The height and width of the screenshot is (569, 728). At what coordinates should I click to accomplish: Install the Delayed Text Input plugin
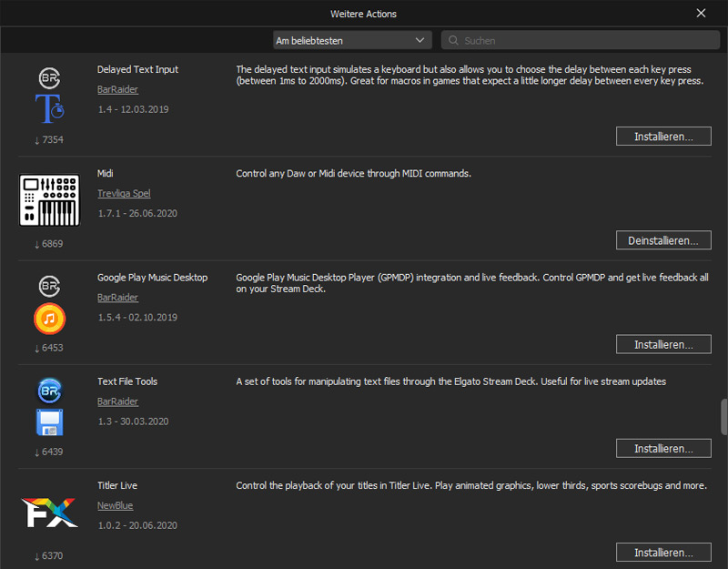point(663,137)
